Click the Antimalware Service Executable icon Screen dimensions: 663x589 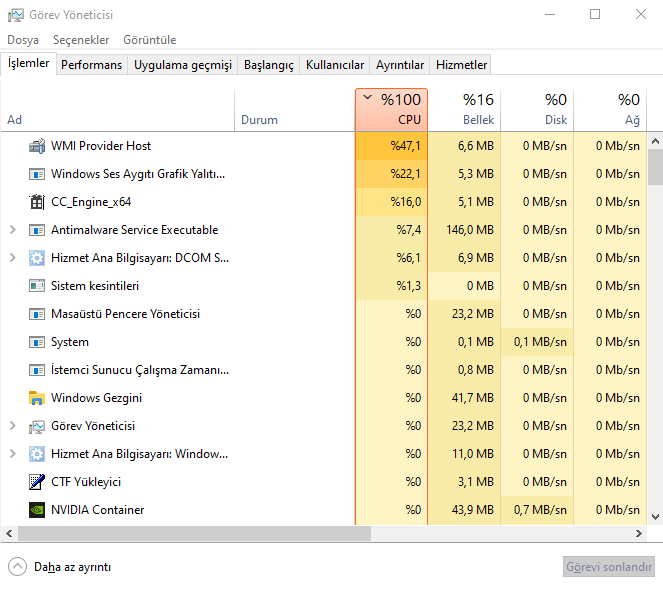pyautogui.click(x=37, y=230)
